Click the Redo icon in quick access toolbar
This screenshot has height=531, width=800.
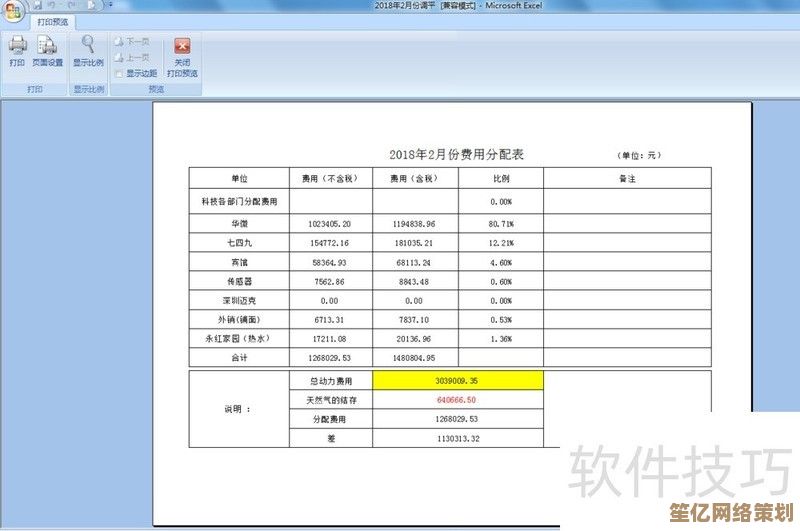[72, 5]
